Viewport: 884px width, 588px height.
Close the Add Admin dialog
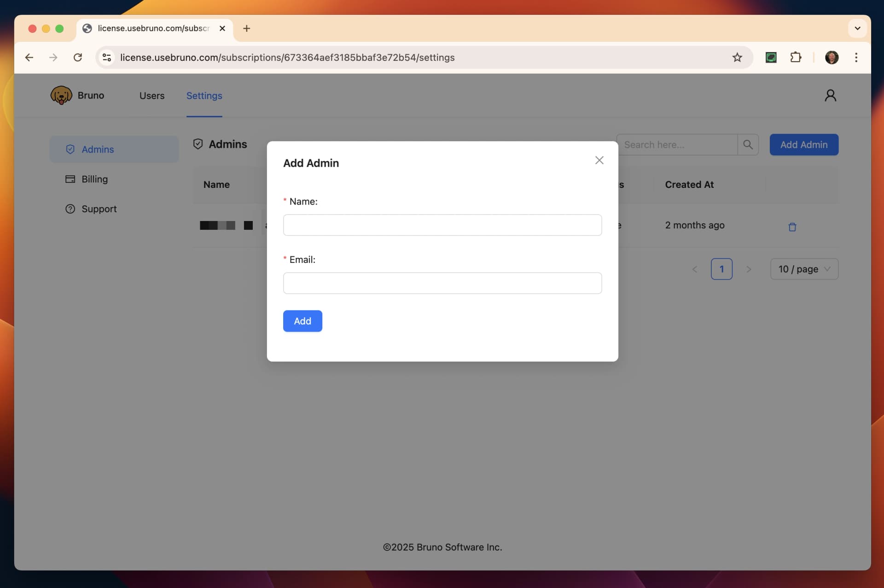(599, 160)
